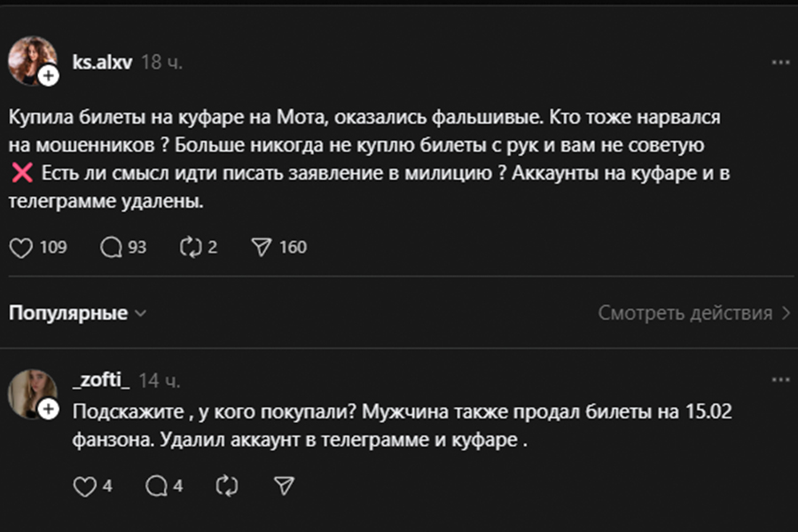Share _zofti_'s comment
The image size is (798, 532).
pos(284,486)
